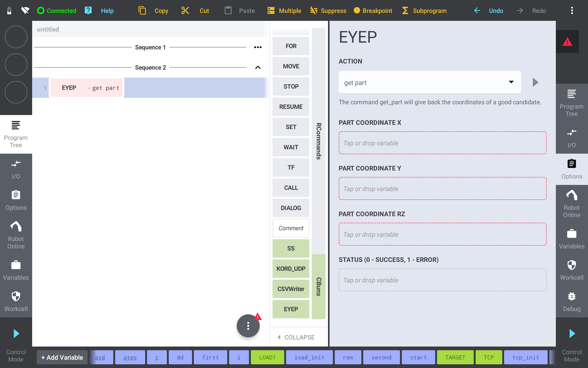Toggle Suppress for selected command
588x368 pixels.
point(328,11)
